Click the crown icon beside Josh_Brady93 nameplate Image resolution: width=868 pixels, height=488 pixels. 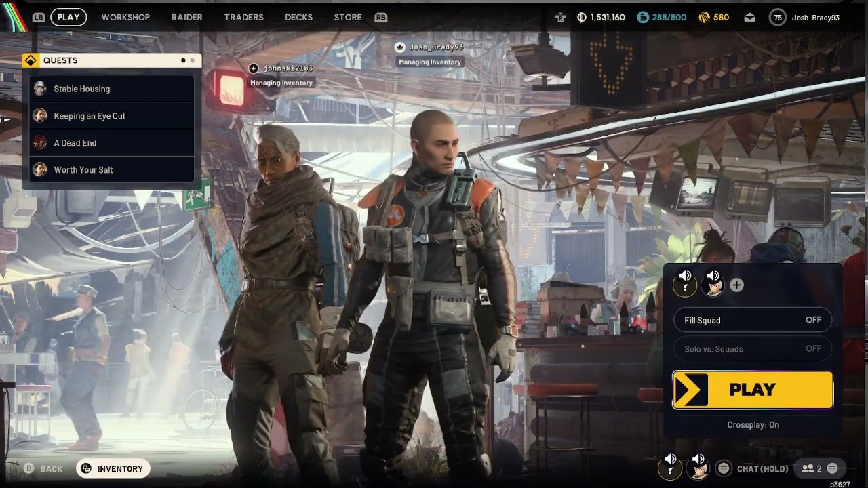pyautogui.click(x=400, y=47)
